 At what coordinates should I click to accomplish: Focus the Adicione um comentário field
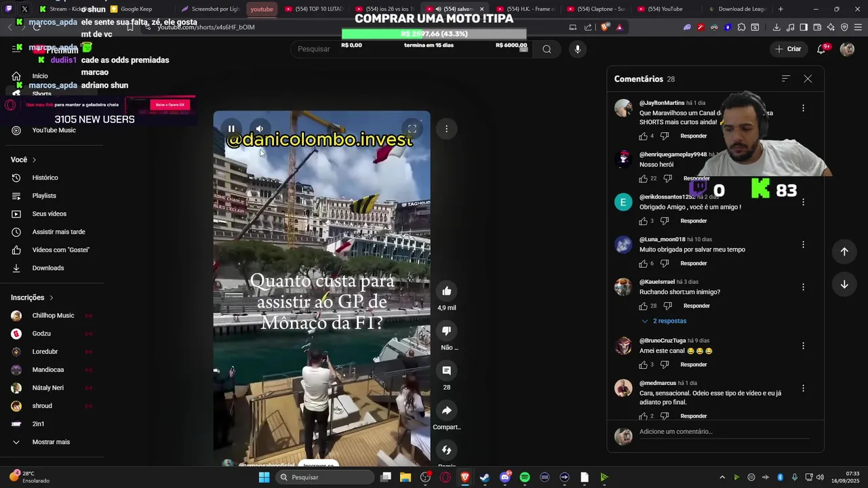[x=726, y=432]
